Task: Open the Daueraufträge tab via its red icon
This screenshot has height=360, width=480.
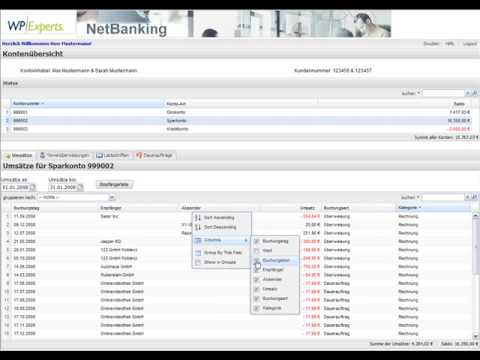Action: click(139, 155)
